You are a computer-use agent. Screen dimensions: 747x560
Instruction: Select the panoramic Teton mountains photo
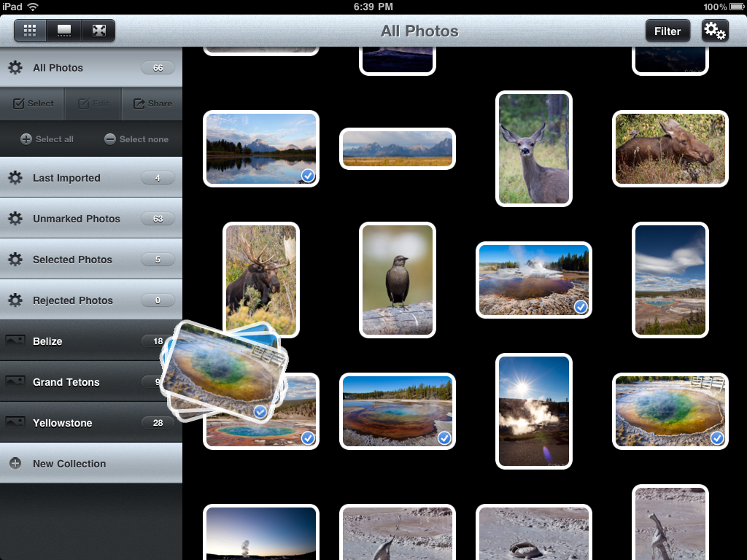pyautogui.click(x=398, y=149)
